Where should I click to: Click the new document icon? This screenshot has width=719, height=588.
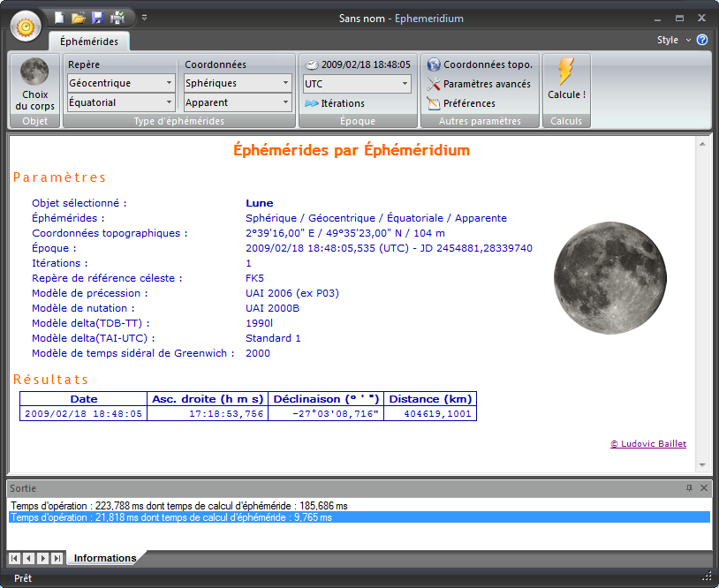click(x=59, y=18)
